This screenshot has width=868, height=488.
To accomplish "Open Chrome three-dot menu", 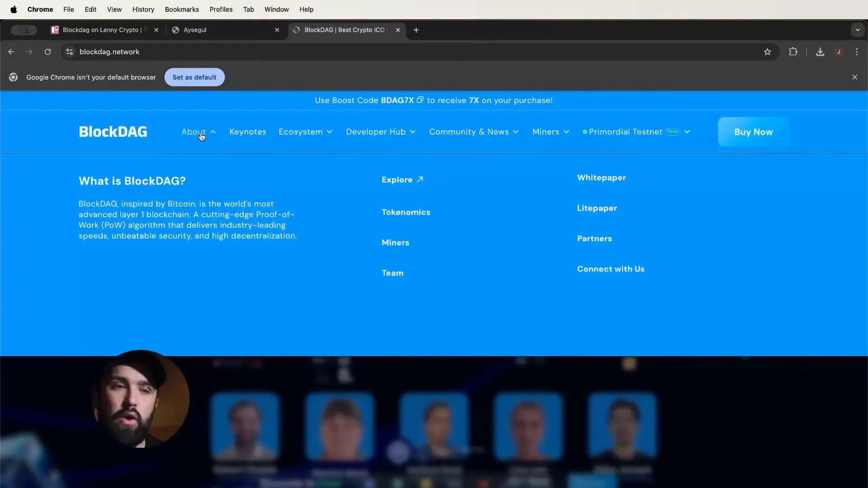I will pos(857,52).
